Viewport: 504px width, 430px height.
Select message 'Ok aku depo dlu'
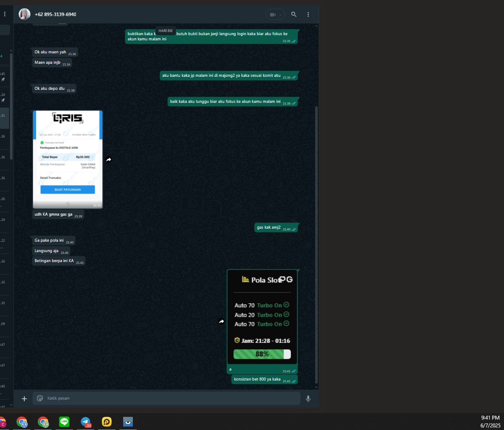coord(54,89)
